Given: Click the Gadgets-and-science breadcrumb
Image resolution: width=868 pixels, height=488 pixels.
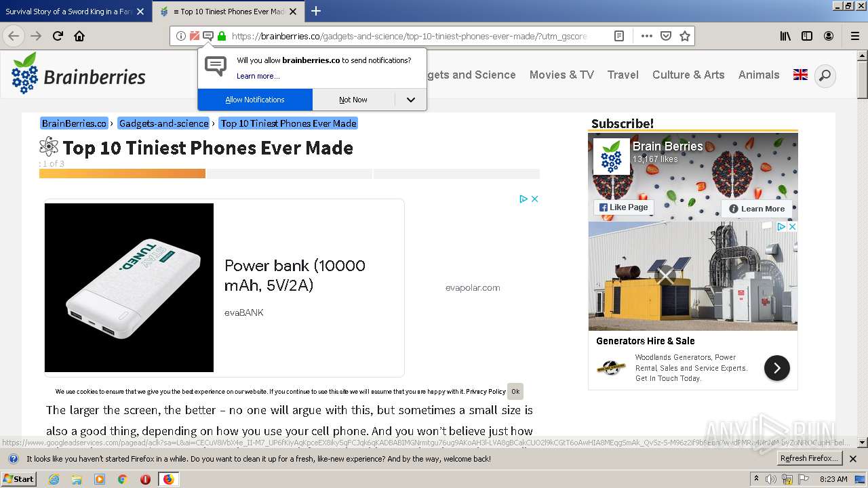Looking at the screenshot, I should (163, 123).
